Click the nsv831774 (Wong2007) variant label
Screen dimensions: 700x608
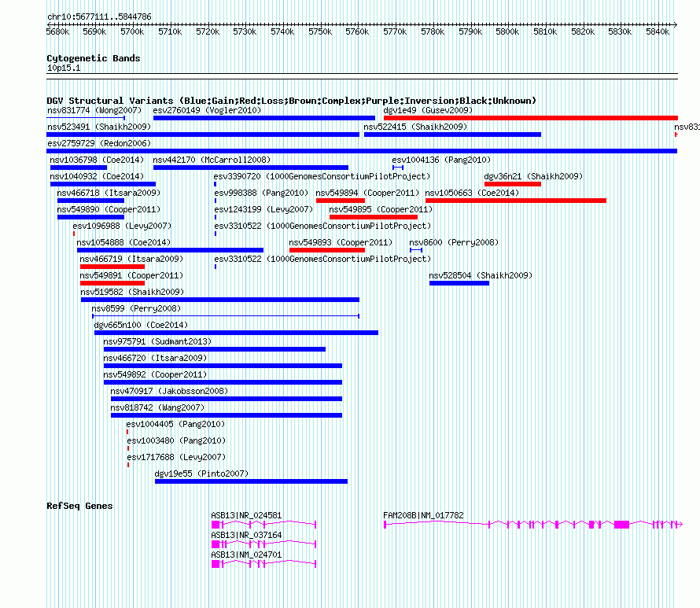click(94, 110)
